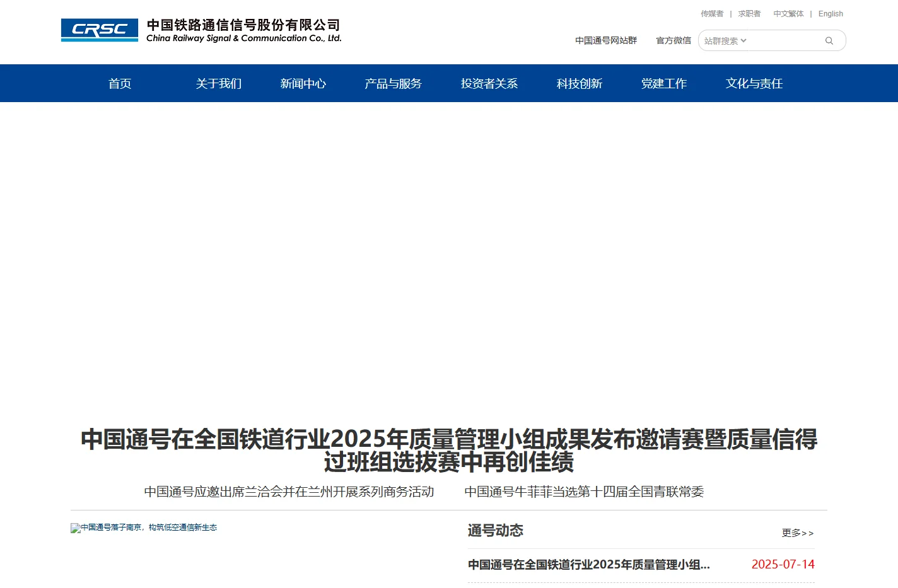
Task: Click the 传媒者 link
Action: pyautogui.click(x=712, y=14)
